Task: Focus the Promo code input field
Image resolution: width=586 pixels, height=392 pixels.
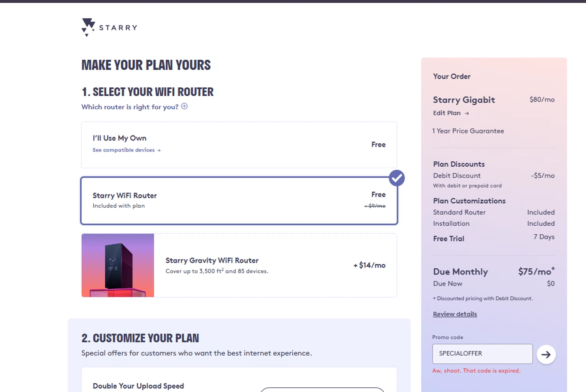Action: 482,354
